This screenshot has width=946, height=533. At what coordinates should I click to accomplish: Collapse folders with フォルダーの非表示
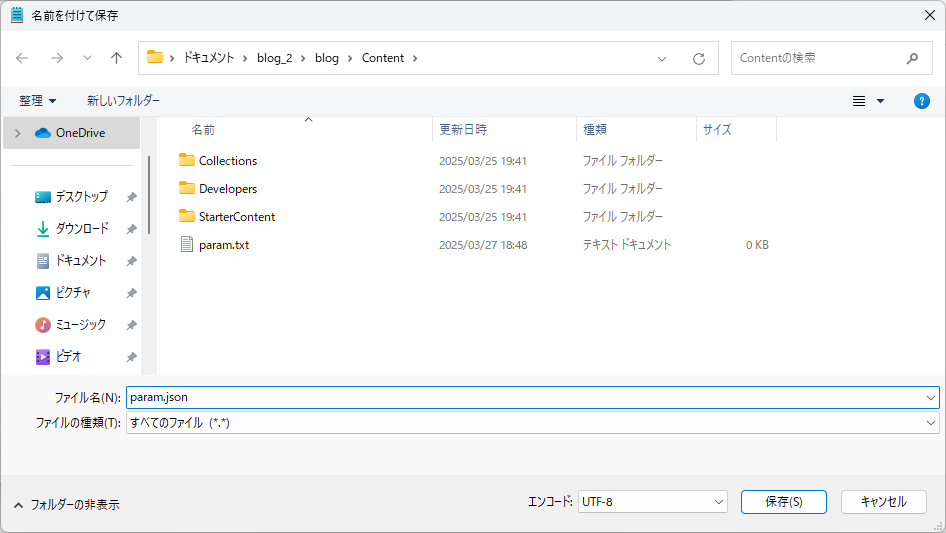(x=66, y=505)
